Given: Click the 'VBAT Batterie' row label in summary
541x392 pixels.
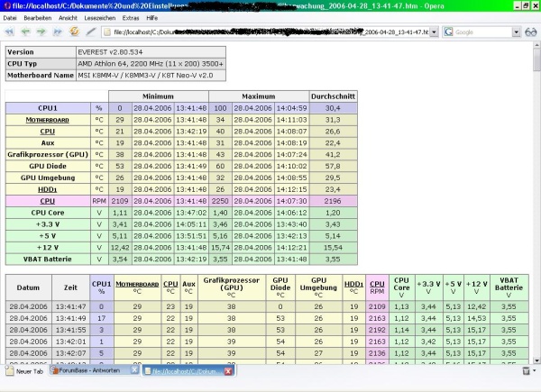Looking at the screenshot, I should [x=48, y=260].
